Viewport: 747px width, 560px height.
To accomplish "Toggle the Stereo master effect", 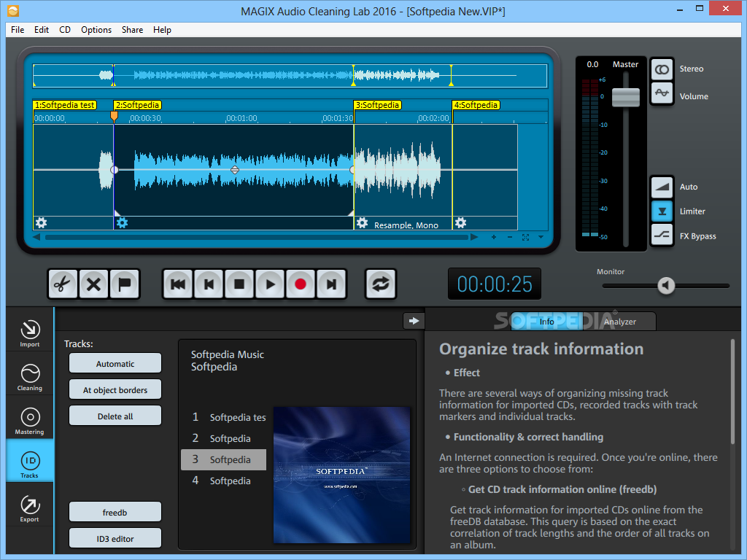I will pos(662,69).
